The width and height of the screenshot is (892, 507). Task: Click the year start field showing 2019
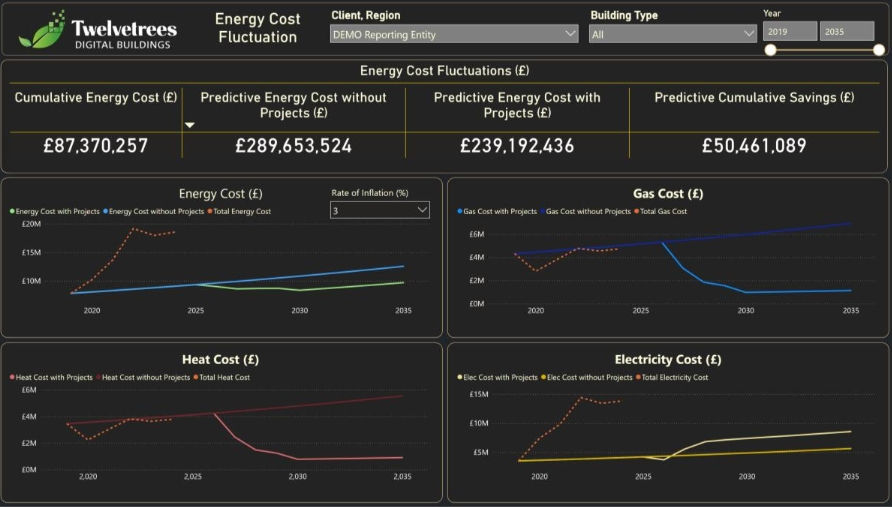[790, 31]
